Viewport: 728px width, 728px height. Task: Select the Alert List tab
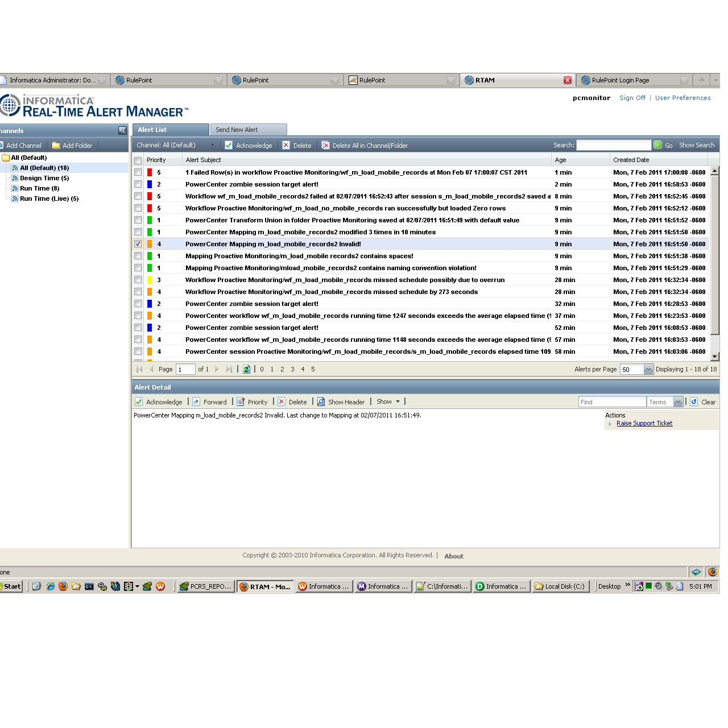(x=171, y=130)
